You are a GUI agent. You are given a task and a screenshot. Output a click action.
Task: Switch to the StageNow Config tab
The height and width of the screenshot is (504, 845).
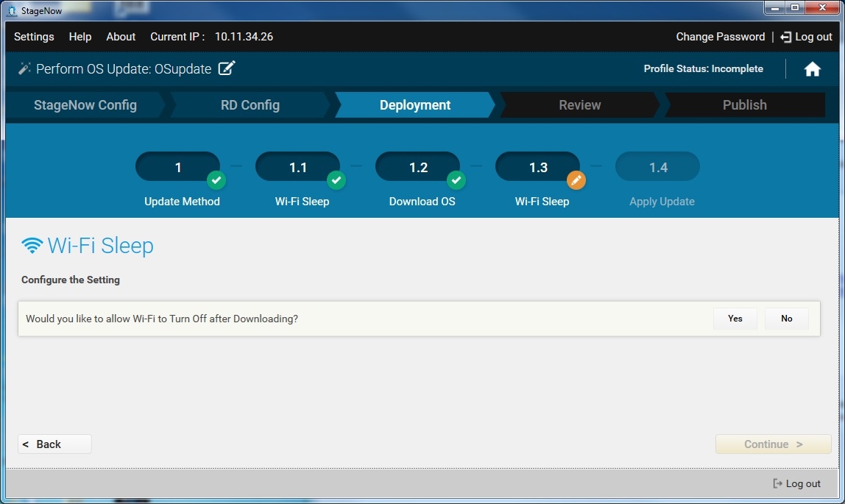(x=85, y=105)
